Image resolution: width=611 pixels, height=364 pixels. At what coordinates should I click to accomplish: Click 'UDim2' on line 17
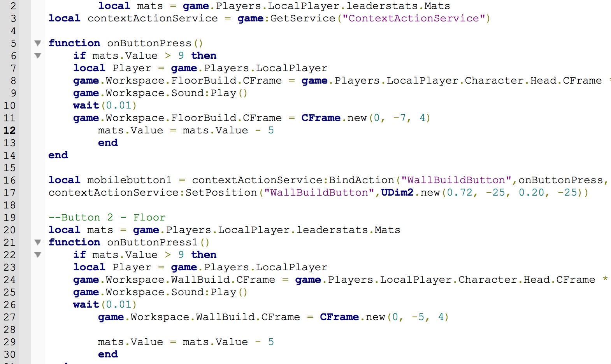(x=397, y=192)
